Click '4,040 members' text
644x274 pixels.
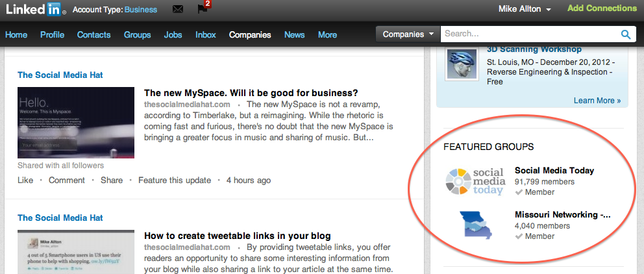coord(542,225)
